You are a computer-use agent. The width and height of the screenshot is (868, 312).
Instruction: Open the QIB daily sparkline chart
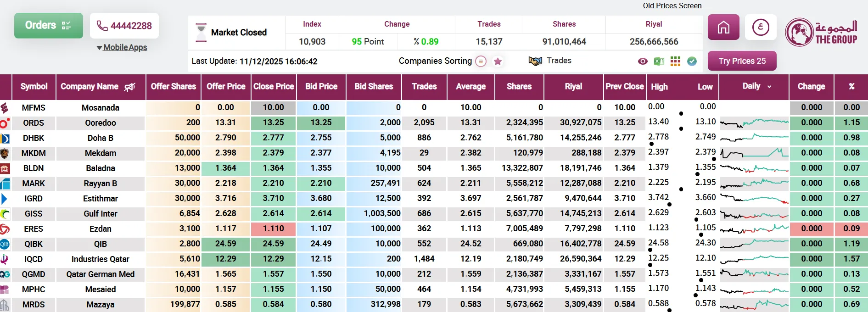(754, 244)
